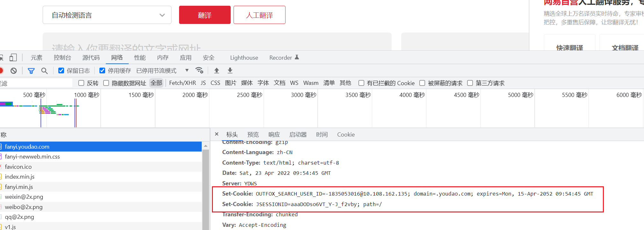Image resolution: width=644 pixels, height=230 pixels.
Task: Select the fanyi.min.js request
Action: [101, 187]
